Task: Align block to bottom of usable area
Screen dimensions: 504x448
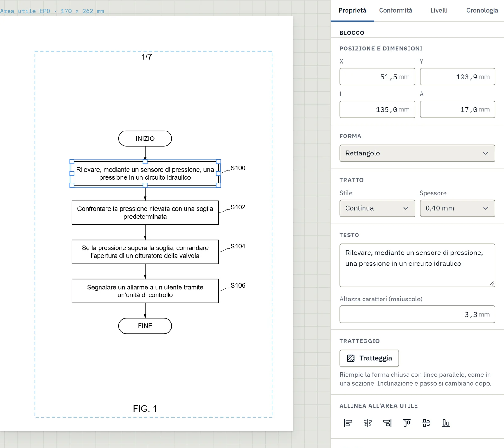Action: (x=446, y=423)
